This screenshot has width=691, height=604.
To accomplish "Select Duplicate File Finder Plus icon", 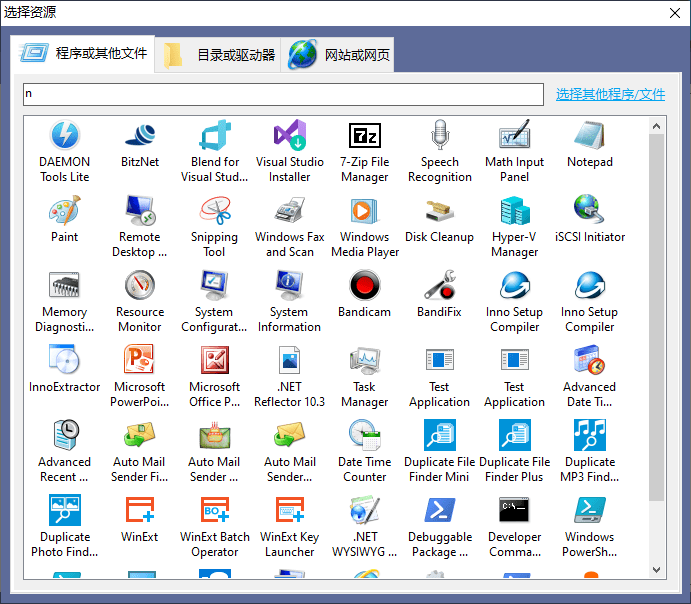I will click(514, 435).
